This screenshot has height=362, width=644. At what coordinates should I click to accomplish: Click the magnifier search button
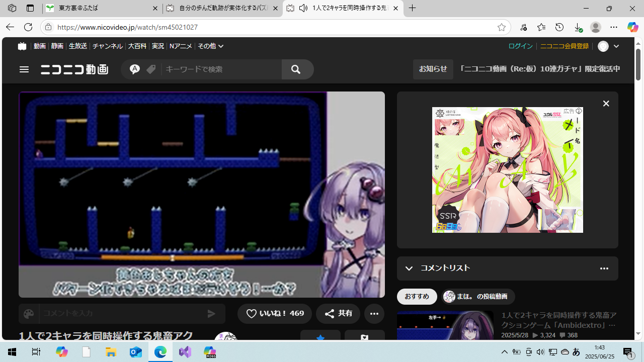point(296,69)
